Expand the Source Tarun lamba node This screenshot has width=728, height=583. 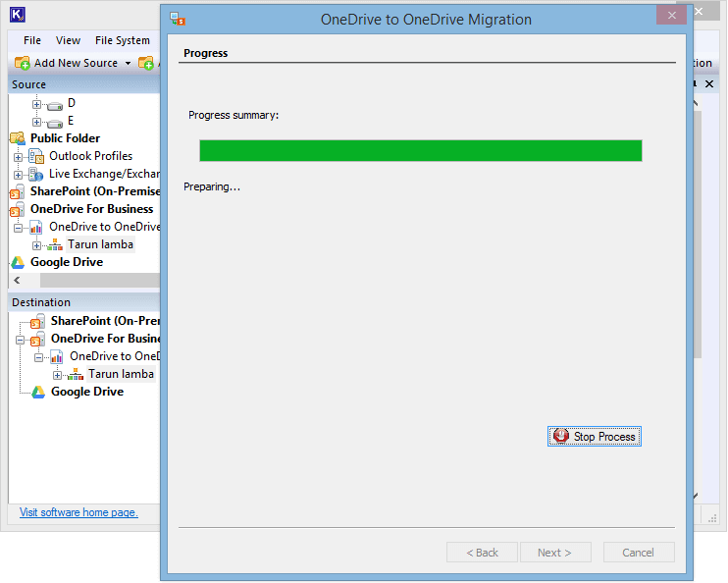(x=36, y=245)
